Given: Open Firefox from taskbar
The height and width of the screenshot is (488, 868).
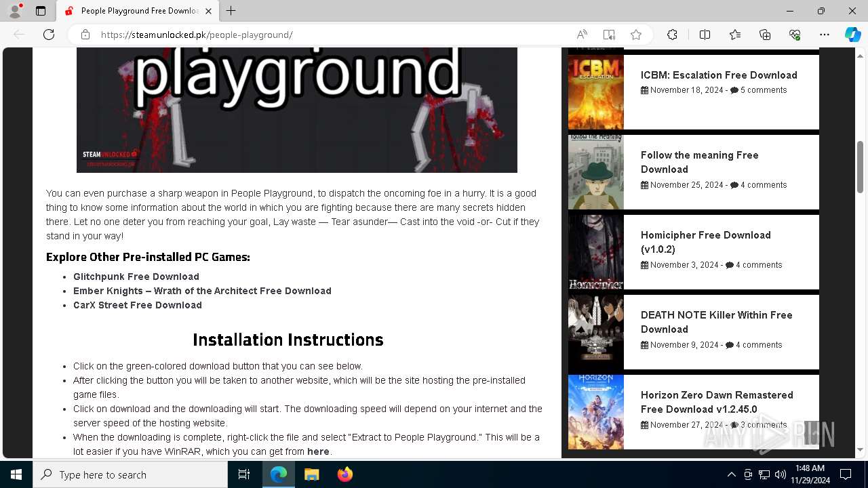Looking at the screenshot, I should [x=345, y=474].
